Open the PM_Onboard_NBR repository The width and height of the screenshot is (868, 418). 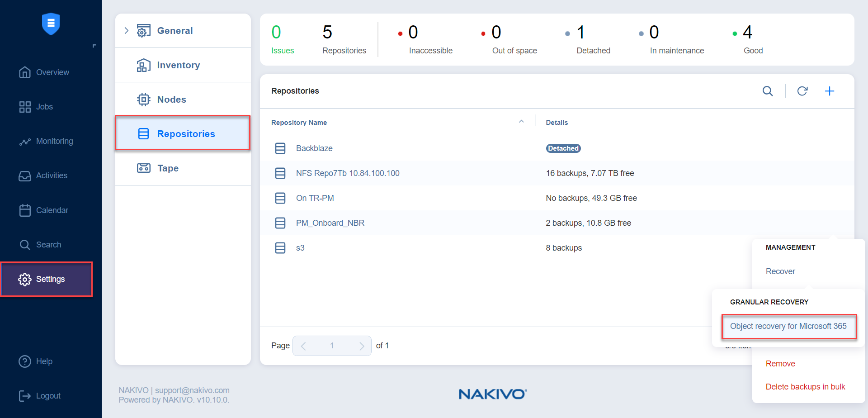click(330, 223)
